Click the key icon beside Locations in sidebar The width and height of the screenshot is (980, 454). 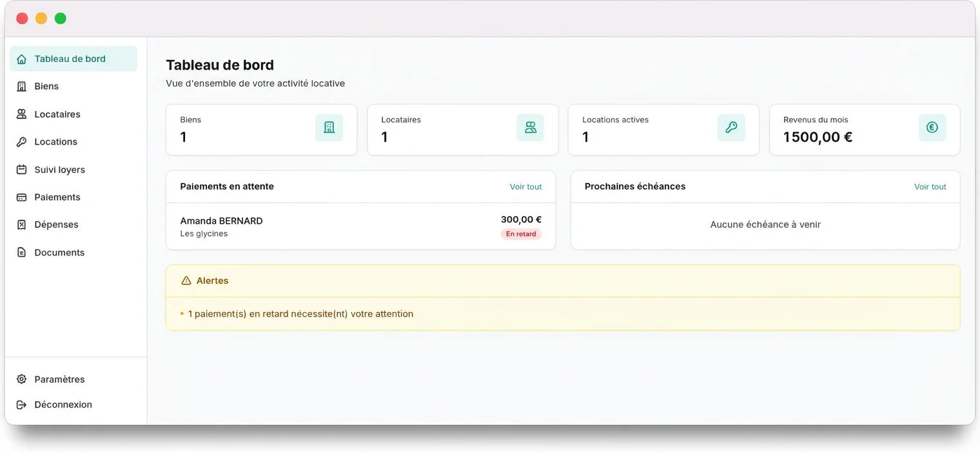click(x=22, y=142)
